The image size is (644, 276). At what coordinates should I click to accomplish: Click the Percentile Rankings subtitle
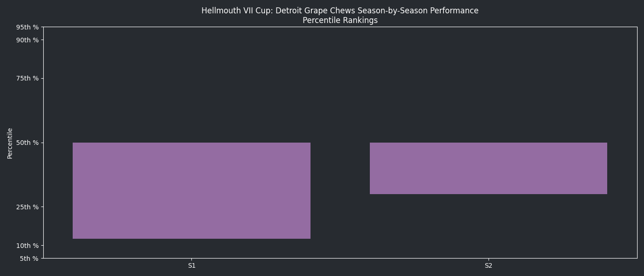click(x=340, y=20)
